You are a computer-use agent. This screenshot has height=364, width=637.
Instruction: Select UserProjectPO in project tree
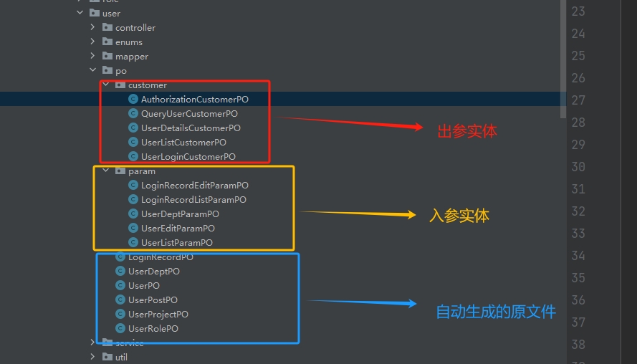(158, 315)
